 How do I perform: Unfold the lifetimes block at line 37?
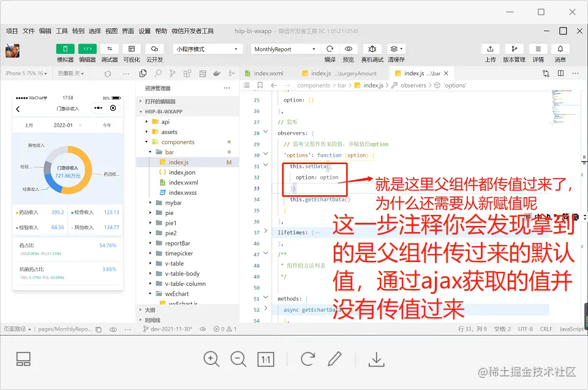[265, 231]
